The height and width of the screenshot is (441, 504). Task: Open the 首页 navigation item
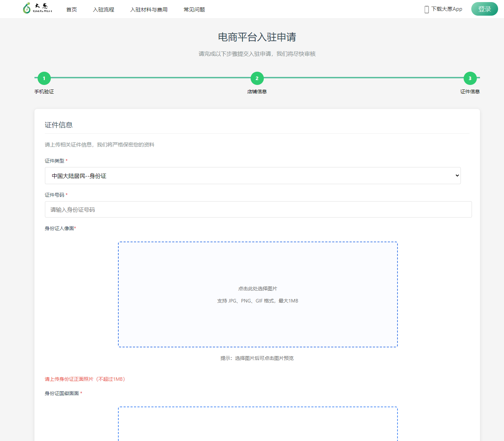click(x=72, y=10)
